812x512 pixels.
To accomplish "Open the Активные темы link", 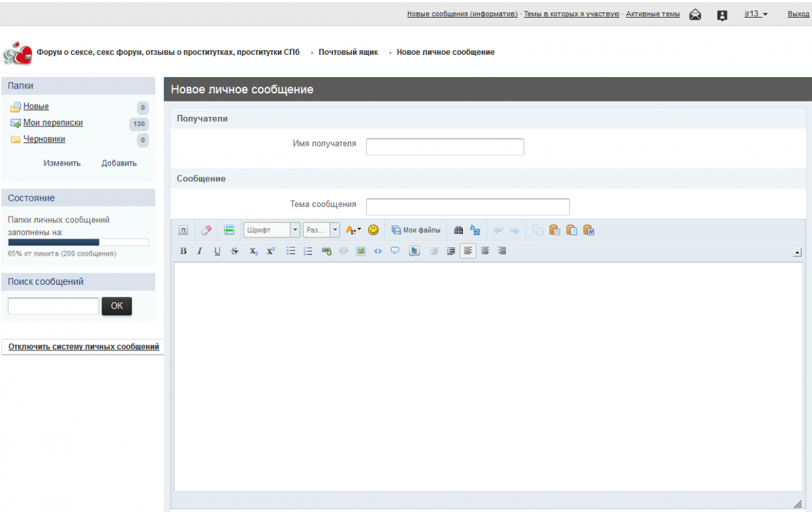I will (x=652, y=14).
